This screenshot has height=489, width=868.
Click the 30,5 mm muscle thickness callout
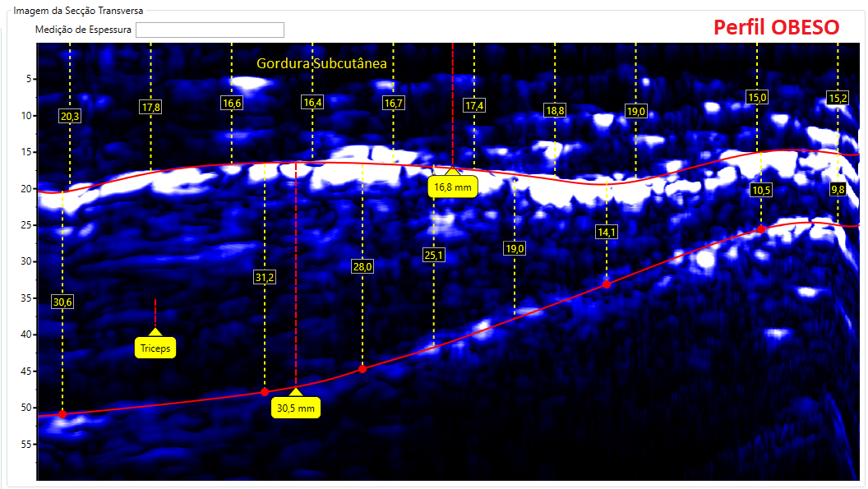click(297, 407)
